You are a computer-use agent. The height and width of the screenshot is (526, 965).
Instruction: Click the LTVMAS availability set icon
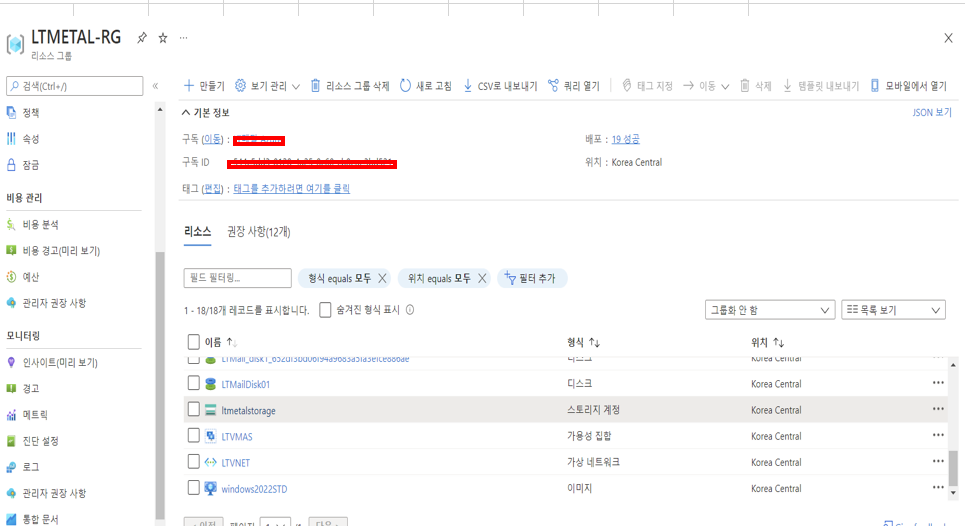coord(210,436)
